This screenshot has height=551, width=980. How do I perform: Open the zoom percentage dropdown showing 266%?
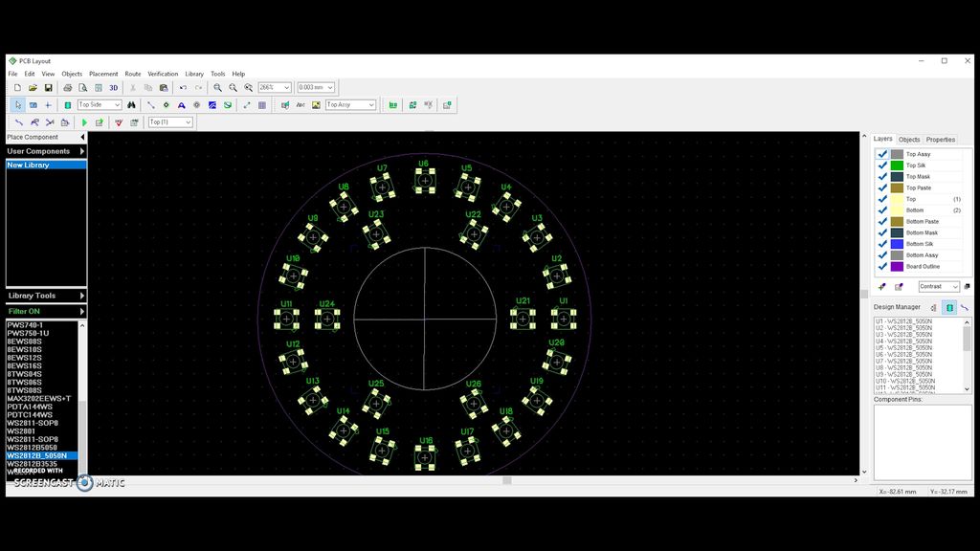point(273,87)
